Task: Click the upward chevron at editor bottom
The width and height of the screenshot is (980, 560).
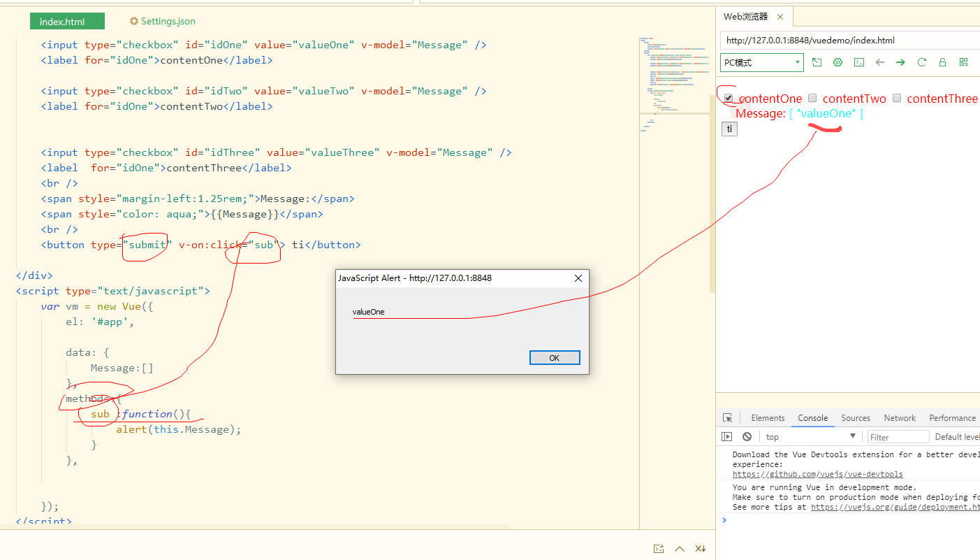Action: (679, 549)
